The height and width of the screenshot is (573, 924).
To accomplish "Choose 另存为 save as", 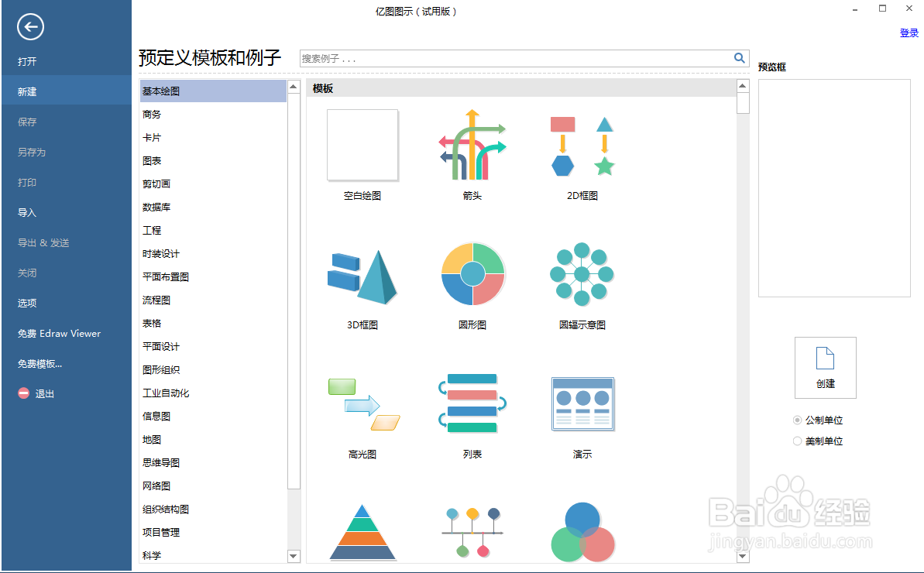I will click(31, 152).
